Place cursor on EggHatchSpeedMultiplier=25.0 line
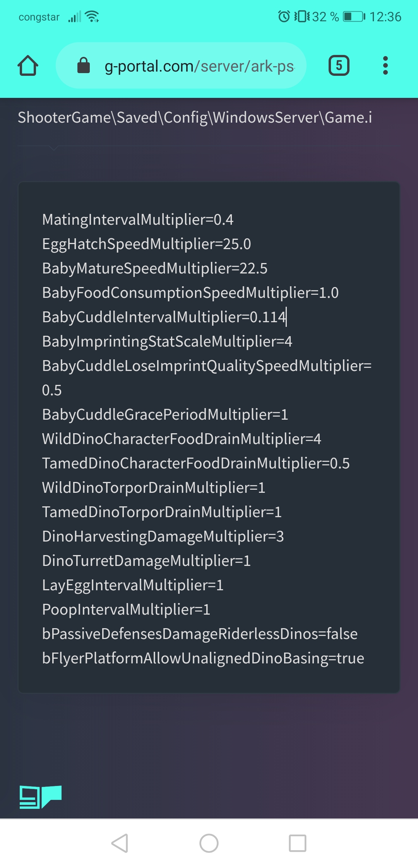The image size is (418, 868). (146, 244)
